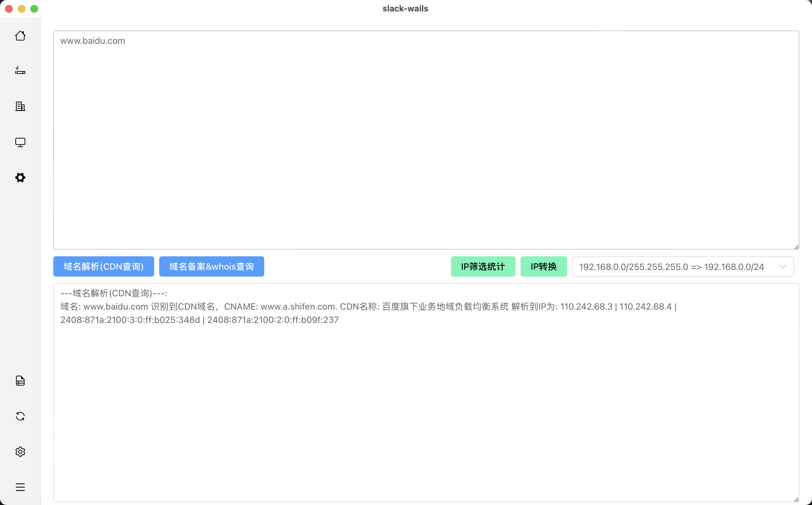Click the refresh/update arrows icon
This screenshot has width=812, height=505.
click(20, 416)
